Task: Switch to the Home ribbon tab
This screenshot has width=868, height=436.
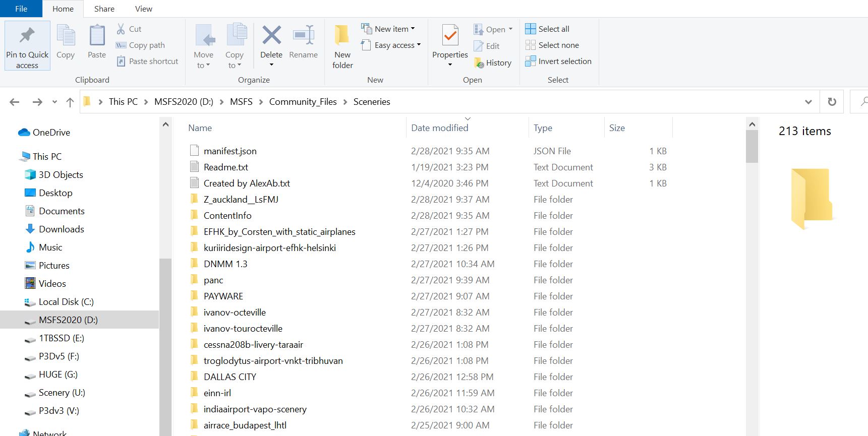Action: click(63, 9)
